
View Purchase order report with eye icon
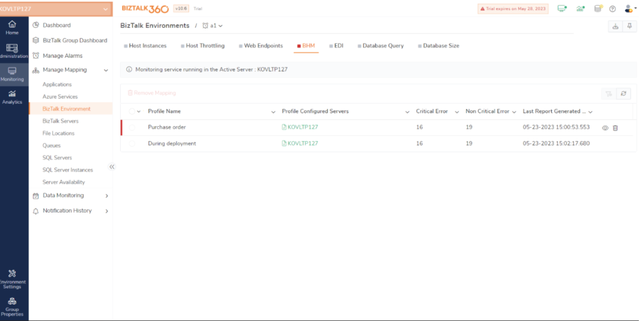tap(605, 128)
